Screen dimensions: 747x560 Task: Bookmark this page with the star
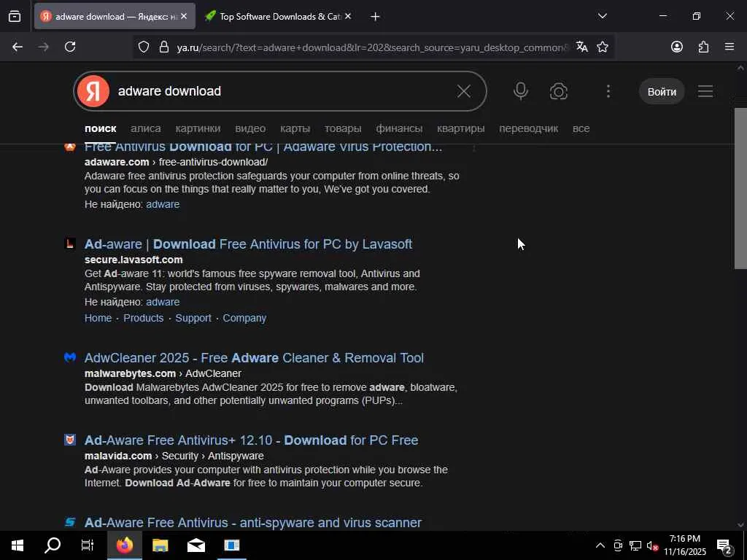(x=603, y=47)
